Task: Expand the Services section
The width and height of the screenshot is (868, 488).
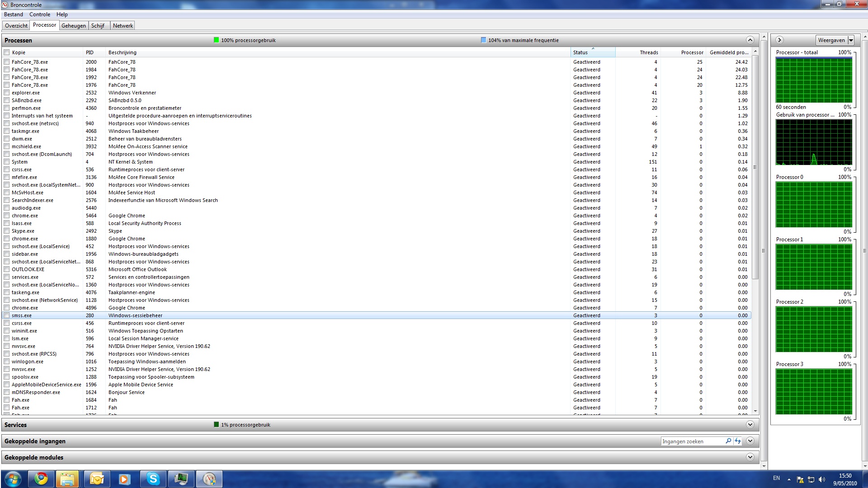Action: click(750, 424)
